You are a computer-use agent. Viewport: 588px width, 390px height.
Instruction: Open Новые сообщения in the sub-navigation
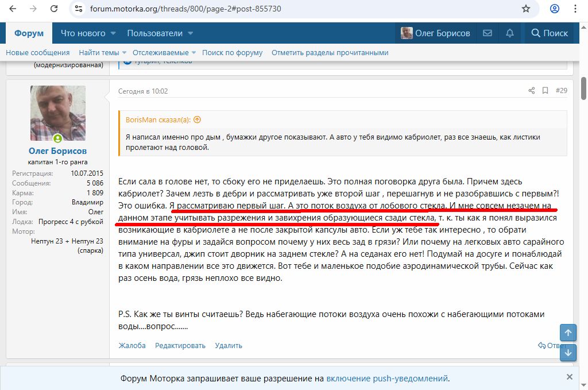point(37,52)
